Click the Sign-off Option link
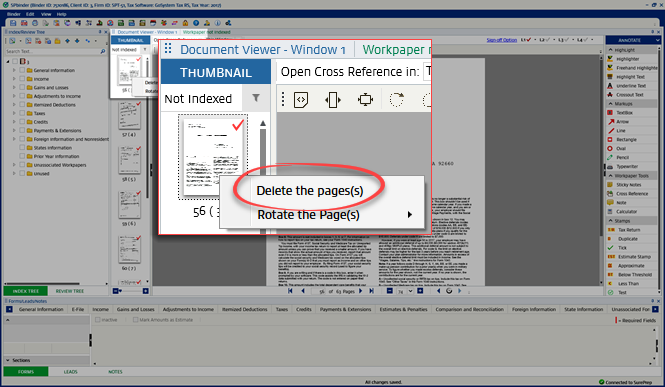The image size is (665, 387). pyautogui.click(x=502, y=40)
